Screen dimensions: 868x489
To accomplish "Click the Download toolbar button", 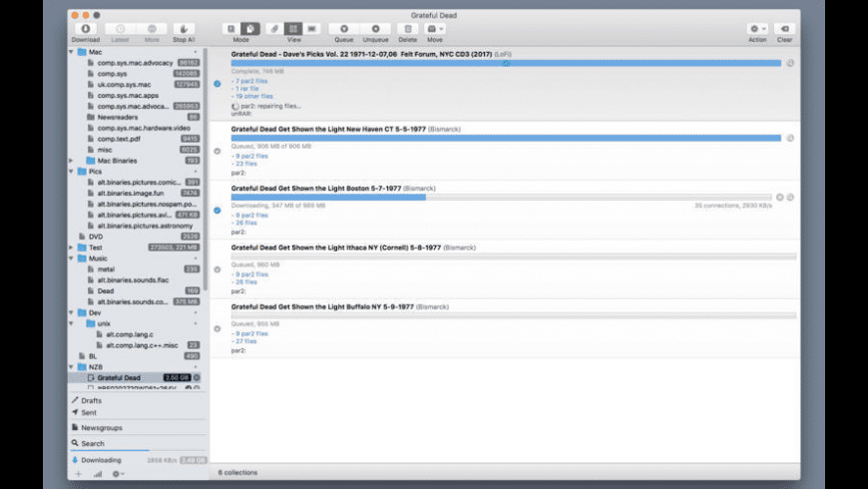I will pyautogui.click(x=85, y=29).
